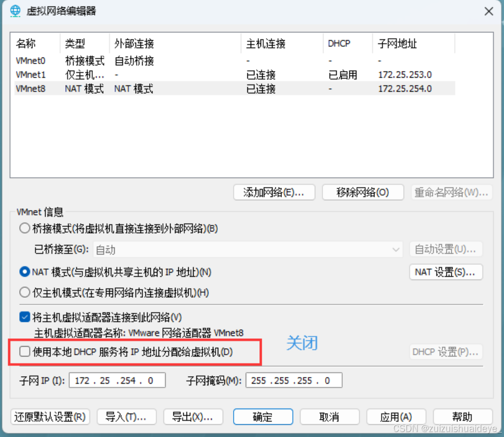504x437 pixels.
Task: Select the NAT 模式 radio option
Action: pos(25,272)
